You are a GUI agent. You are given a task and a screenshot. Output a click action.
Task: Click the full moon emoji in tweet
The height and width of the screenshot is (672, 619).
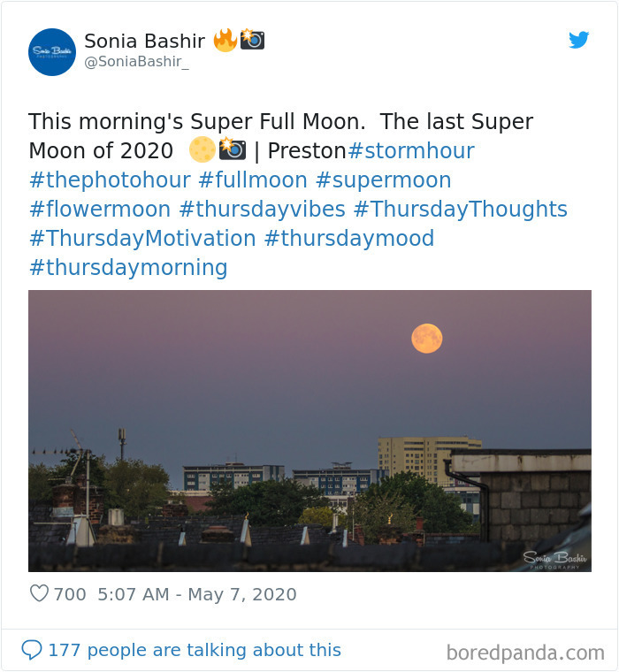203,149
